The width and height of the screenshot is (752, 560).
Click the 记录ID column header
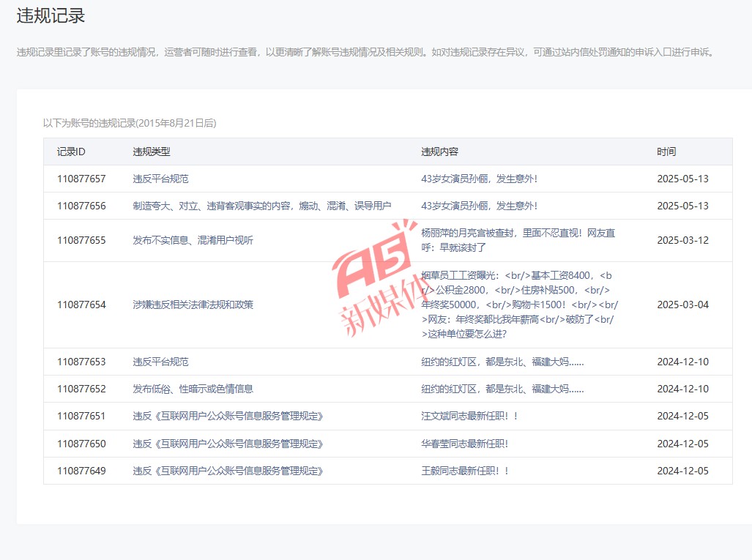[x=71, y=152]
